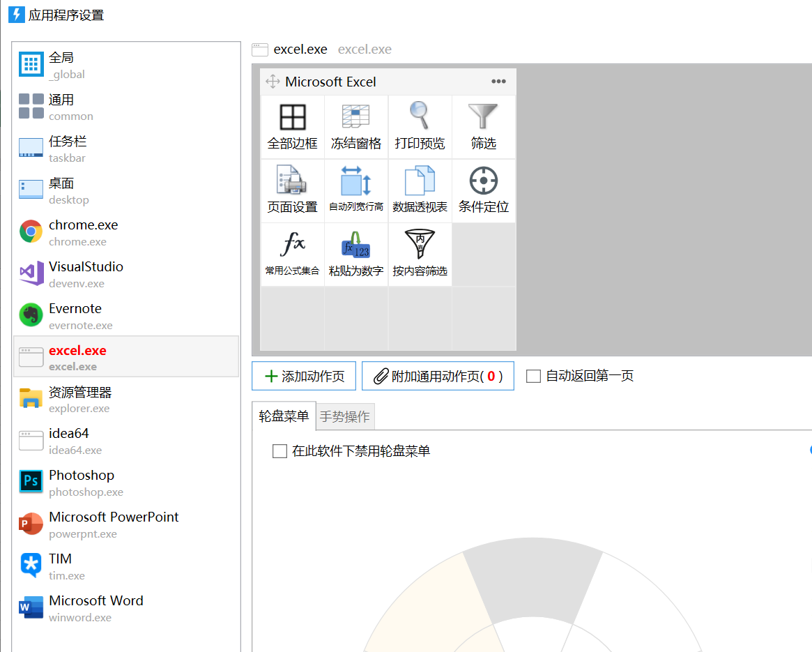Click the 添加动作页 add action page button
The width and height of the screenshot is (812, 652).
[304, 376]
